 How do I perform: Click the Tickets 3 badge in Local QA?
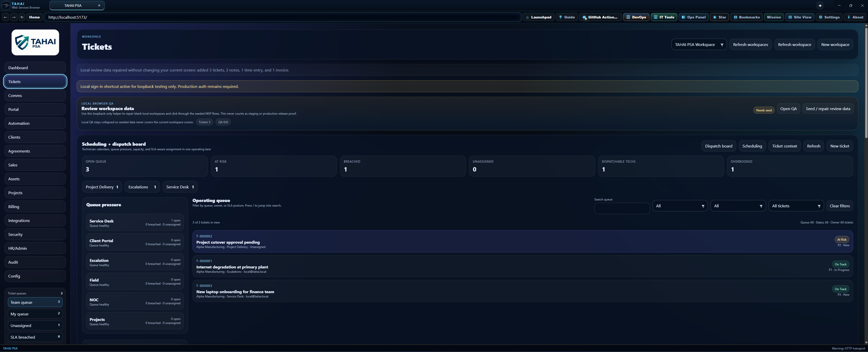pos(204,122)
